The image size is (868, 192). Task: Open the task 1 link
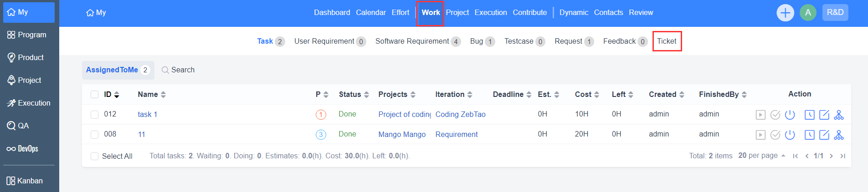(x=147, y=115)
